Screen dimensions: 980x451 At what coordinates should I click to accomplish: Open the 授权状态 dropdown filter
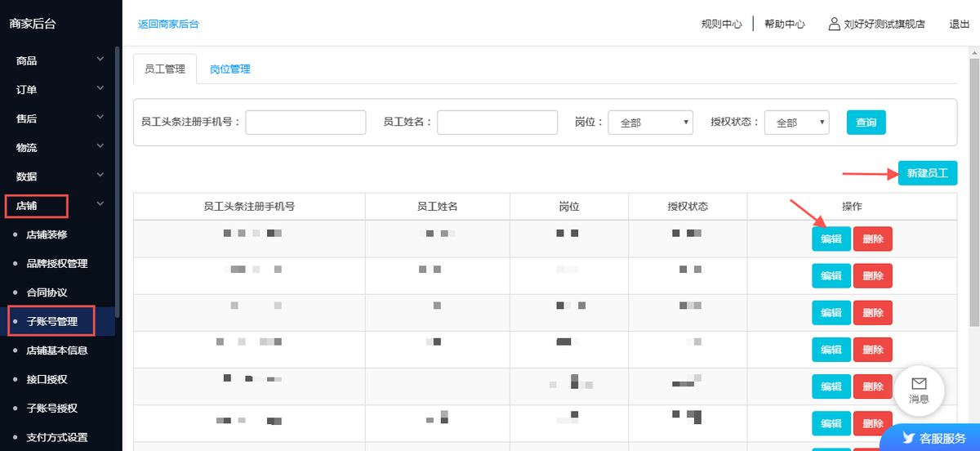(x=797, y=123)
